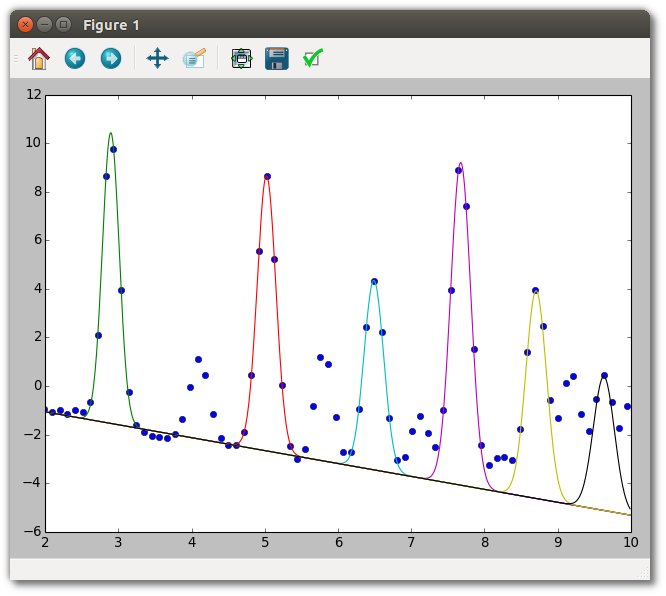Close the Figure 1 window
Screen dimensions: 666x596
(25, 25)
